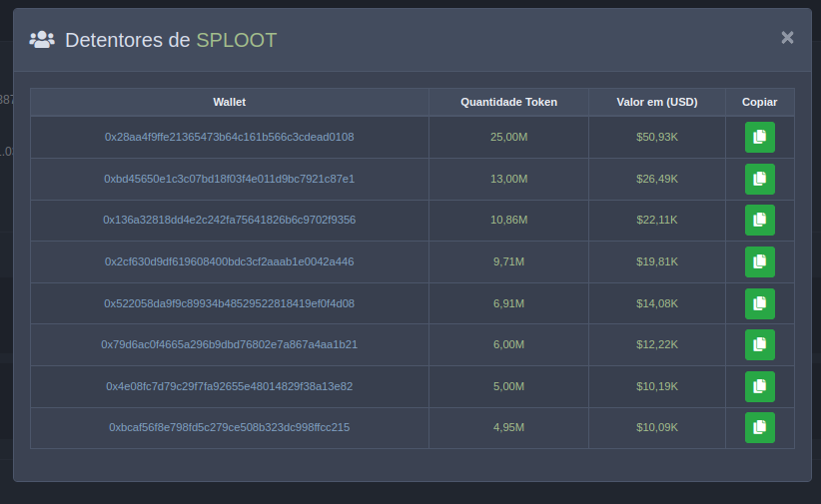Open wallet 0x136a32818dd4e2c242fa75641826b6c9702f9356
Viewport: 821px width, 504px height.
pos(230,220)
